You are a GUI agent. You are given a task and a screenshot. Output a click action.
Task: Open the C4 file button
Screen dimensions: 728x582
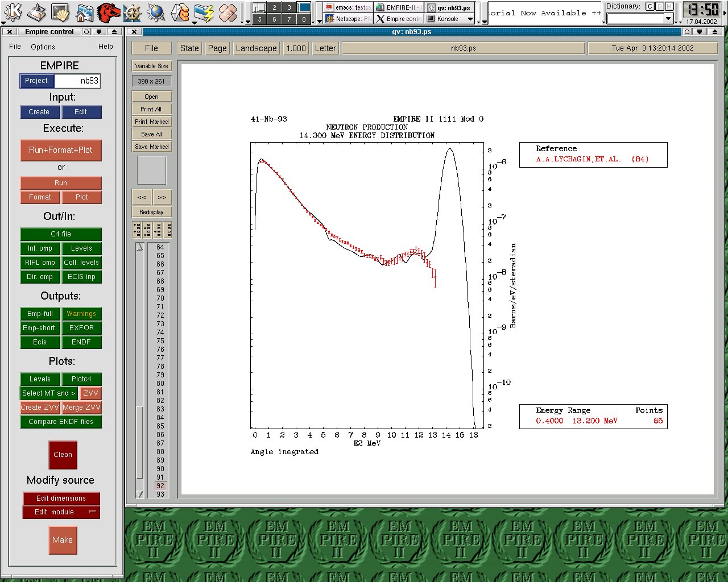point(61,234)
